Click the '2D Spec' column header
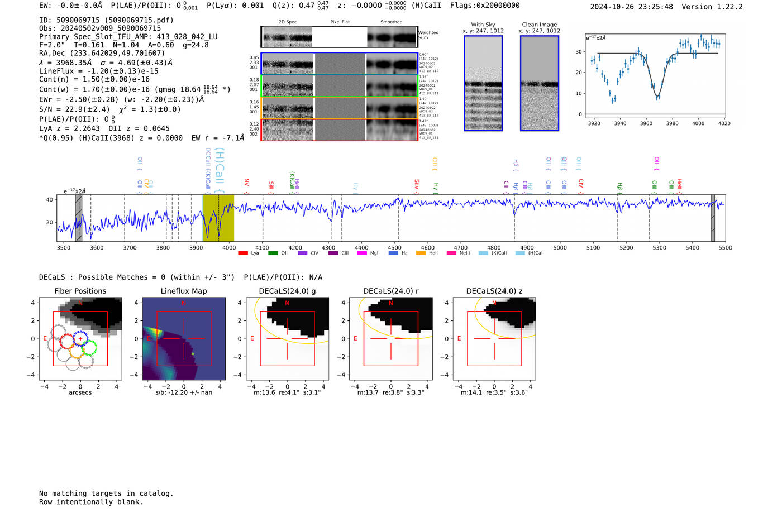The width and height of the screenshot is (782, 532). pyautogui.click(x=288, y=22)
